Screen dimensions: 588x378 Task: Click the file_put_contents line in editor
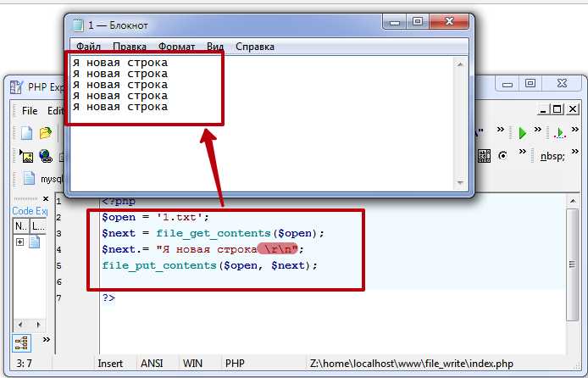tap(209, 266)
